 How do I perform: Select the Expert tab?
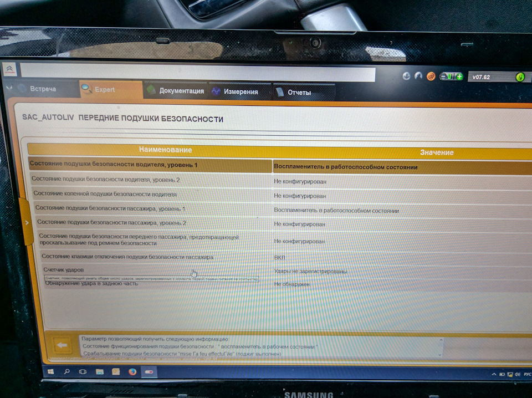(x=111, y=90)
